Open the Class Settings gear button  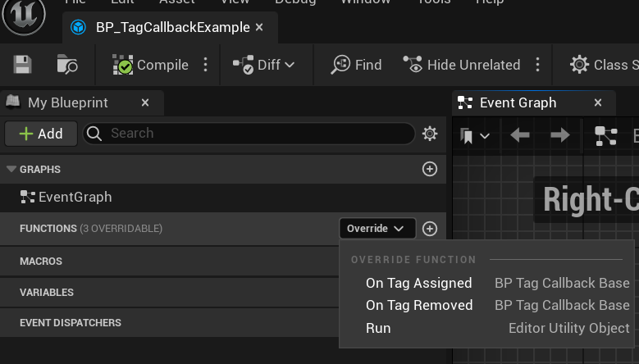pyautogui.click(x=604, y=65)
